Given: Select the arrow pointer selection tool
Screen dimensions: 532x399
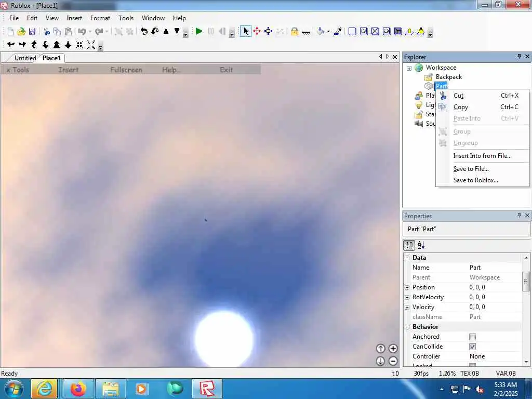Looking at the screenshot, I should tap(246, 32).
